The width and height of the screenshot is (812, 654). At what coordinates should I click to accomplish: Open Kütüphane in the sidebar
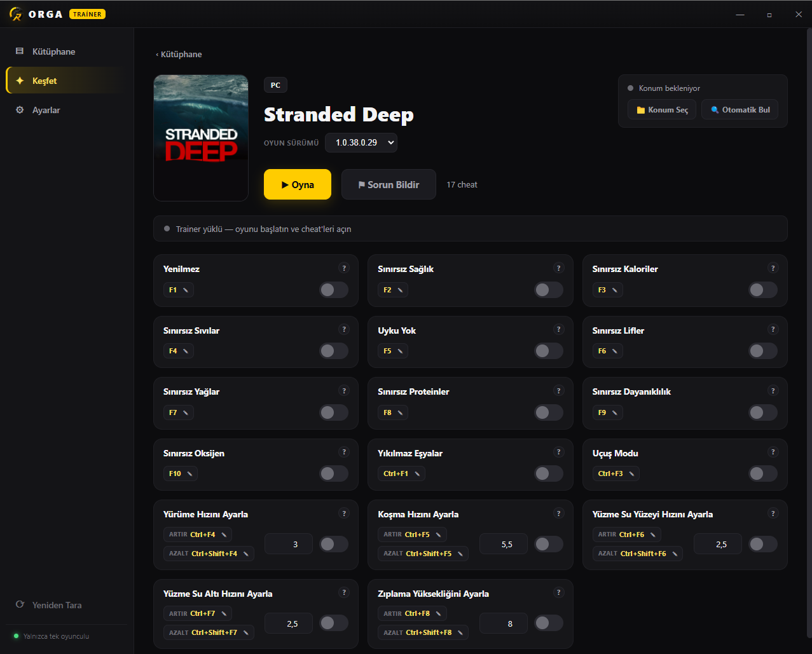(x=67, y=51)
